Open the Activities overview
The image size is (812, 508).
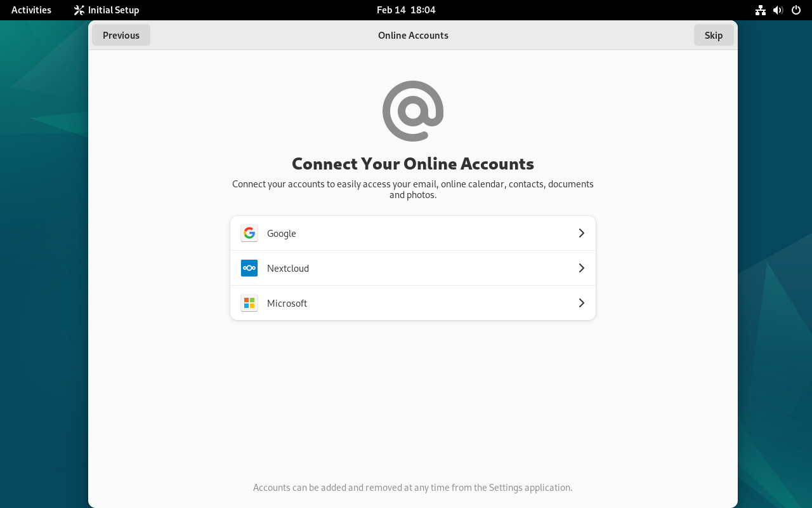31,10
